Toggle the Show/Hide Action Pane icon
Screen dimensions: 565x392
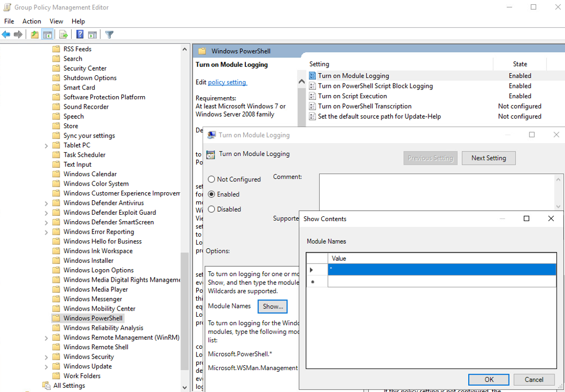93,34
